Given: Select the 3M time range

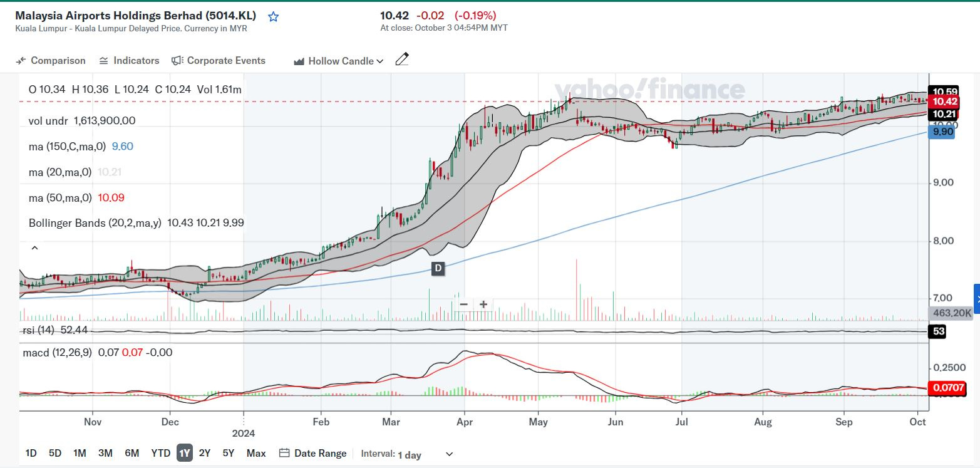Looking at the screenshot, I should 105,453.
